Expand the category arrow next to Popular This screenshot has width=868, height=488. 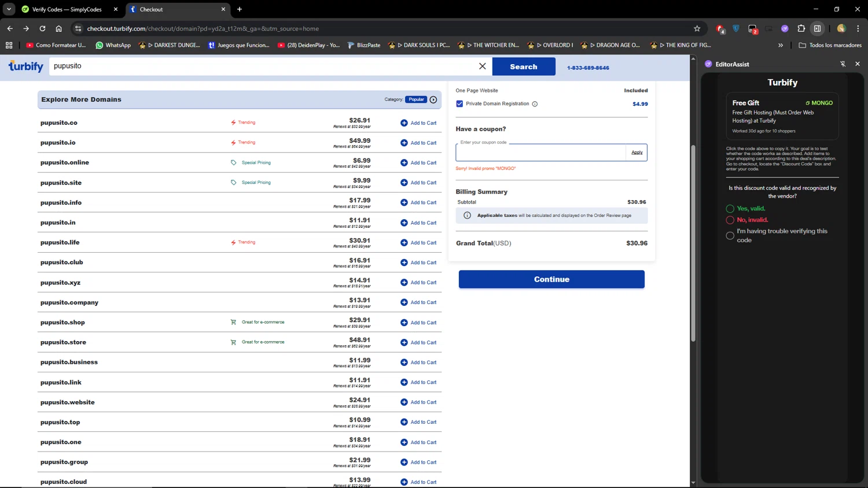(x=433, y=99)
